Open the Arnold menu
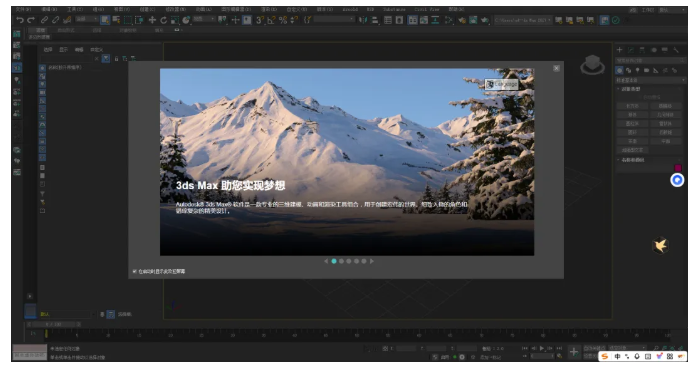The width and height of the screenshot is (696, 376). click(350, 9)
